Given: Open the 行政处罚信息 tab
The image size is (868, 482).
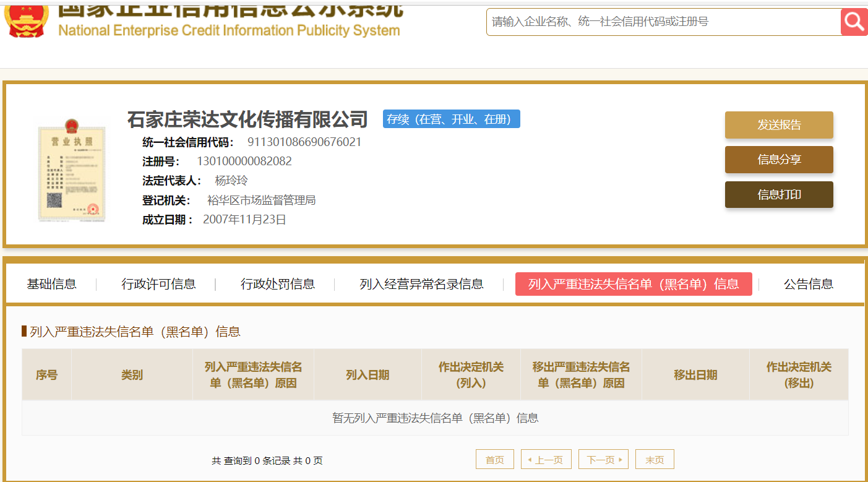Looking at the screenshot, I should (278, 284).
